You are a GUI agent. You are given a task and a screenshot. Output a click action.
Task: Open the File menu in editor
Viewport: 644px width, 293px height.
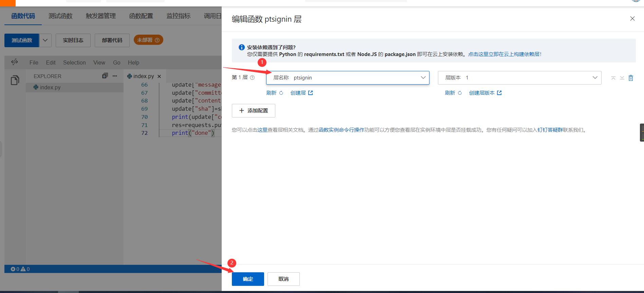[x=34, y=62]
